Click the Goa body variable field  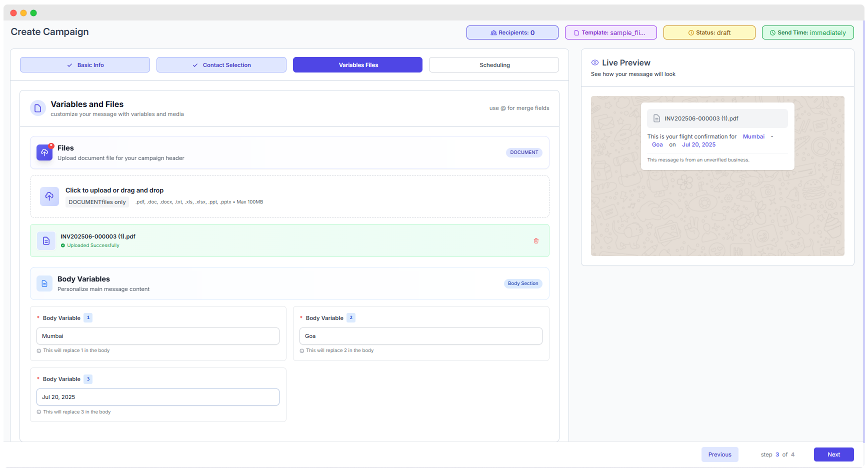coord(420,336)
